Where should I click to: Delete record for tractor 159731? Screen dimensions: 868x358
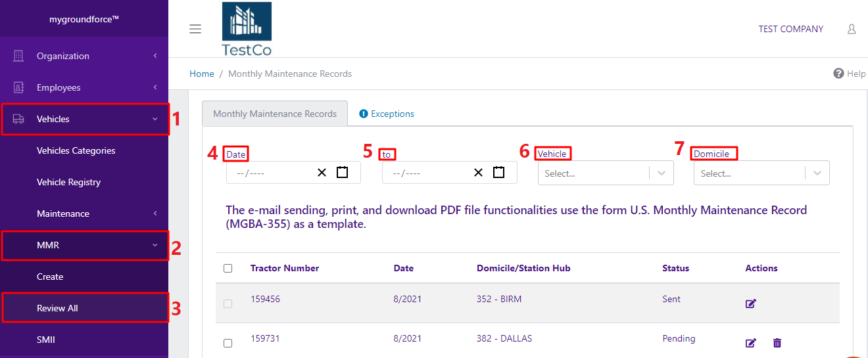pos(777,343)
